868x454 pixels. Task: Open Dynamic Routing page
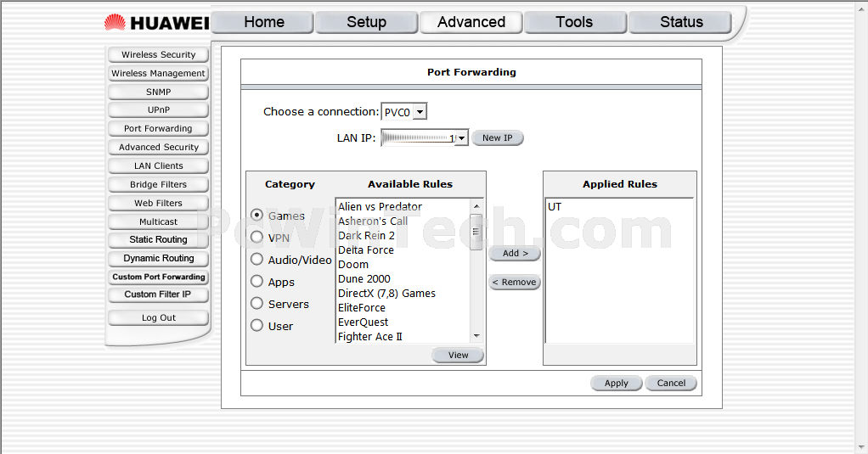pyautogui.click(x=158, y=258)
